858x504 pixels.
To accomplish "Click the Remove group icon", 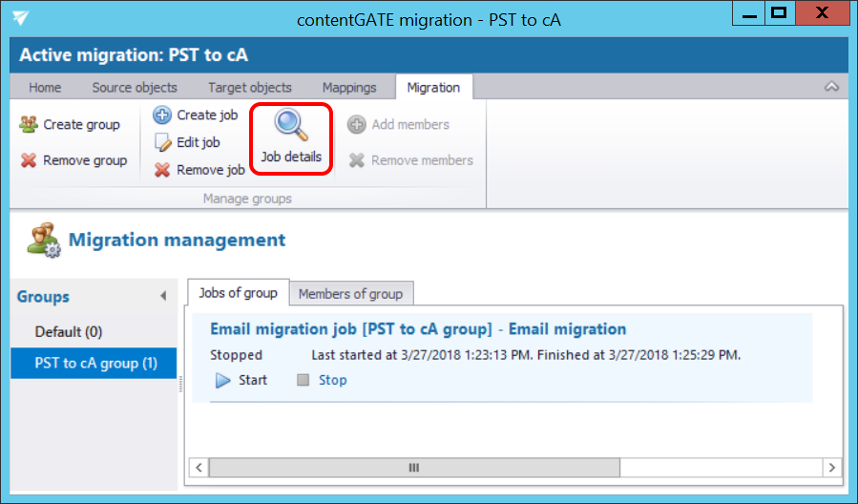I will point(29,160).
